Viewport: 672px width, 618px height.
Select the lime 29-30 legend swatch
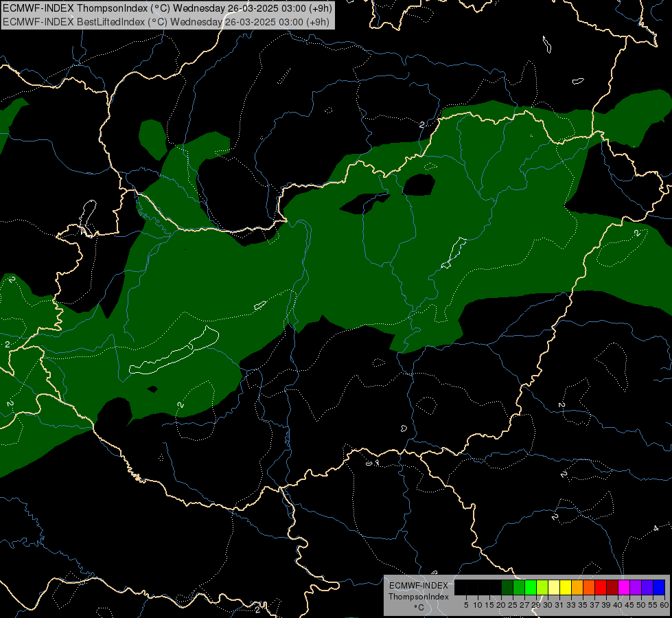click(542, 587)
